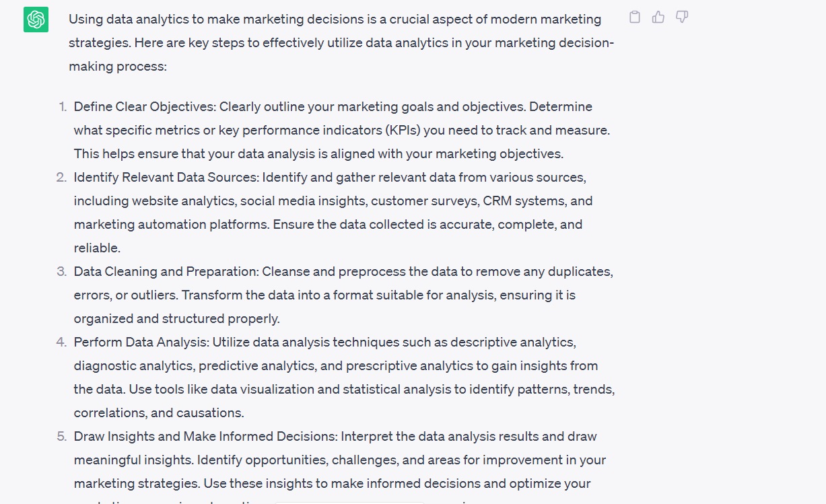Click the 'Identify Relevant Data Sources' heading text
Image resolution: width=826 pixels, height=504 pixels.
(166, 178)
